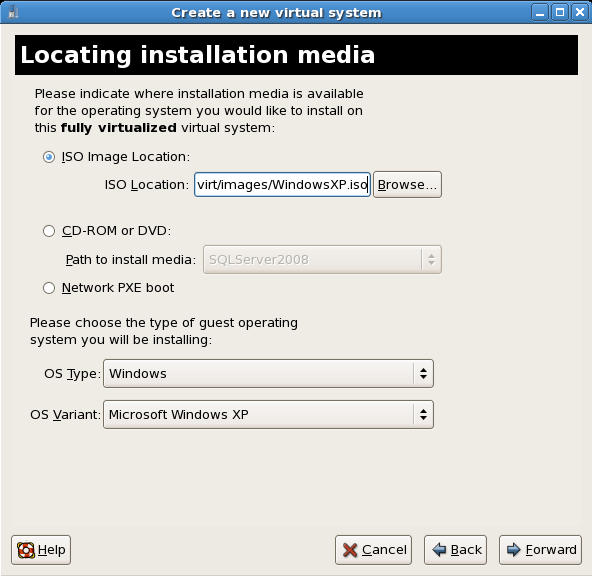Click the red X Cancel icon
592x576 pixels.
click(x=350, y=550)
